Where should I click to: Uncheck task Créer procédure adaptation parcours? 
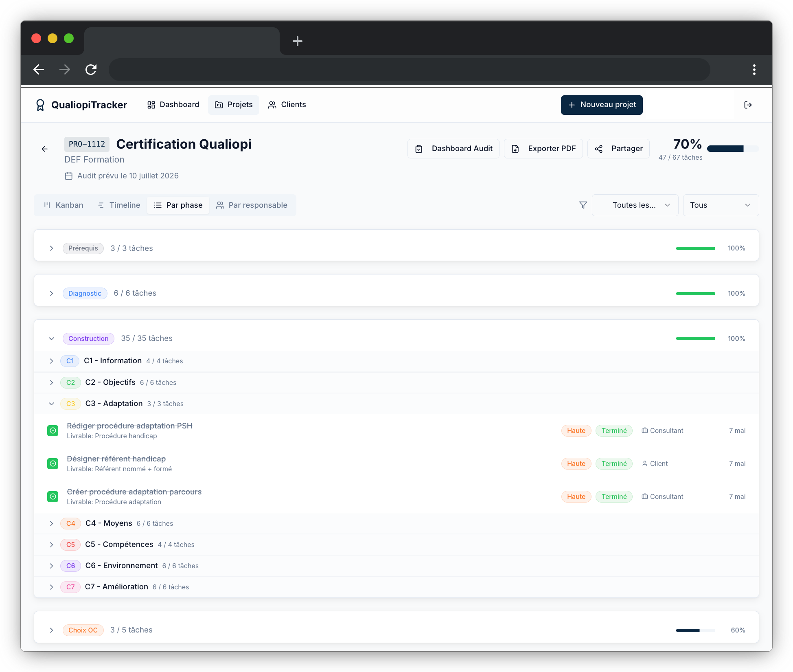(x=53, y=496)
